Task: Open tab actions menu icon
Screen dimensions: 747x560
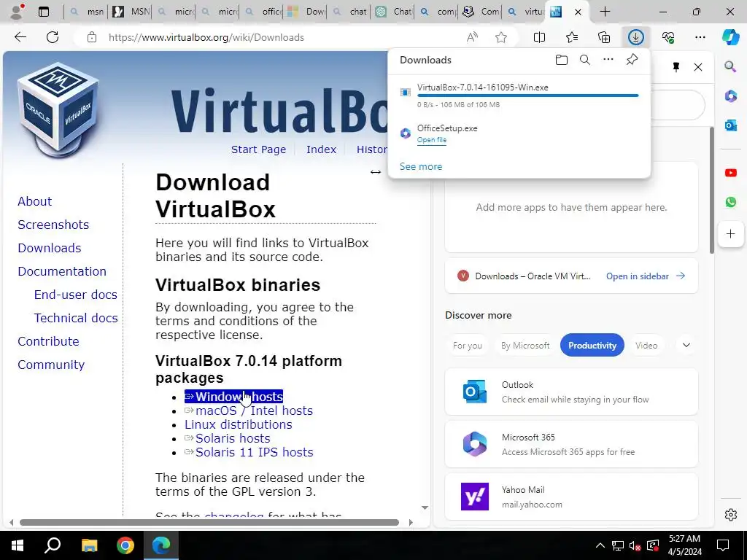Action: pyautogui.click(x=44, y=12)
